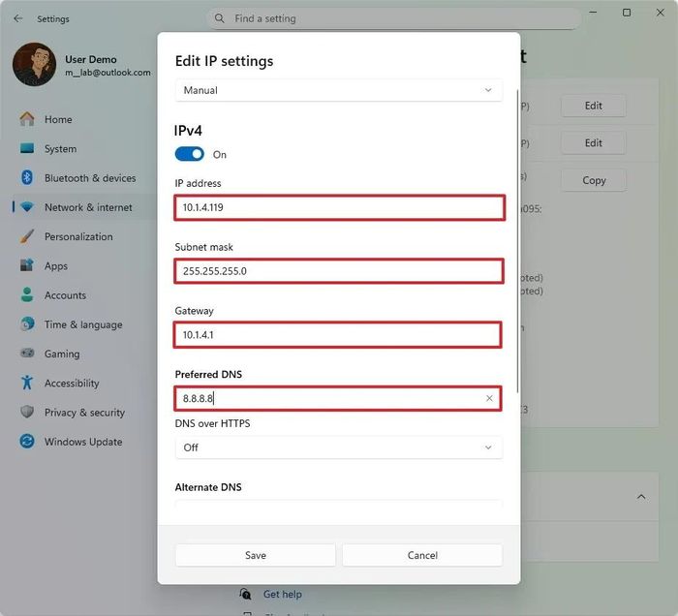
Task: Click the Subnet mask field 255.255.255.0
Action: point(339,271)
